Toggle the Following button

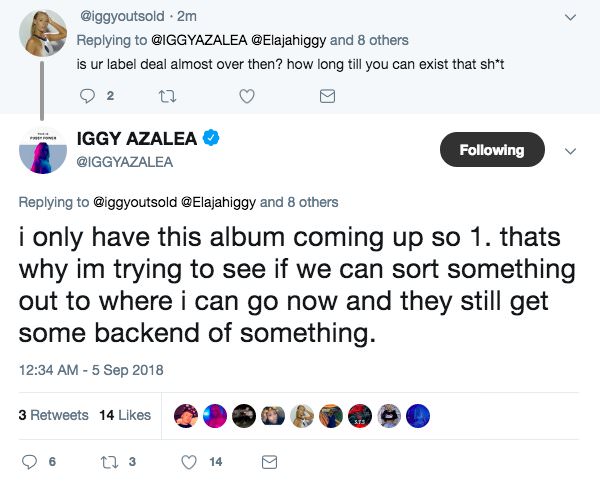pyautogui.click(x=492, y=150)
